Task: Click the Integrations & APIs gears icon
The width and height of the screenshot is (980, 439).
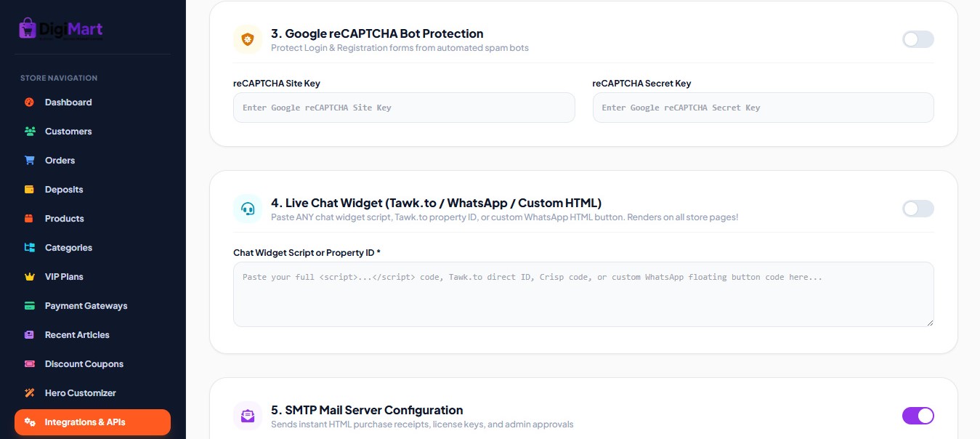Action: pyautogui.click(x=30, y=422)
